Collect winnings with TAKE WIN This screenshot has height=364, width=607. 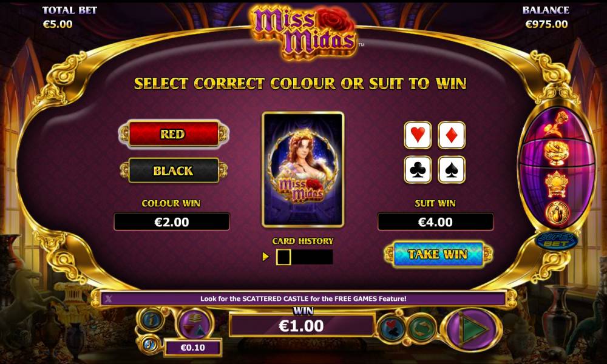439,254
